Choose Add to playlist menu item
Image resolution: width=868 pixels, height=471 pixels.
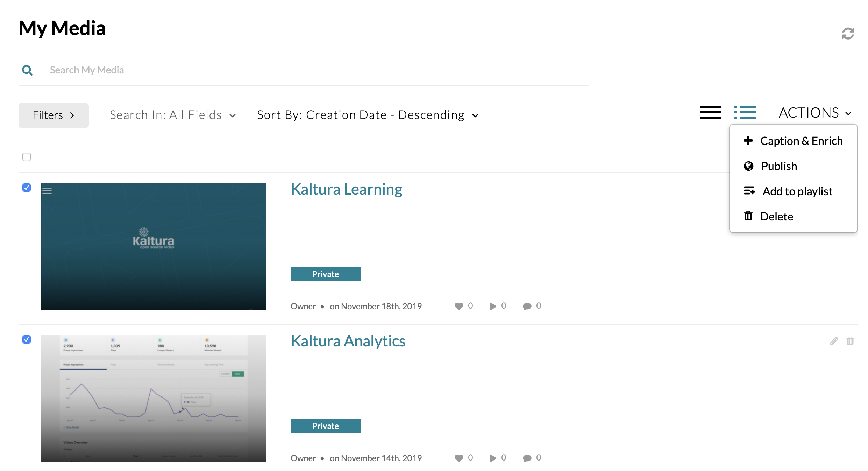tap(797, 191)
